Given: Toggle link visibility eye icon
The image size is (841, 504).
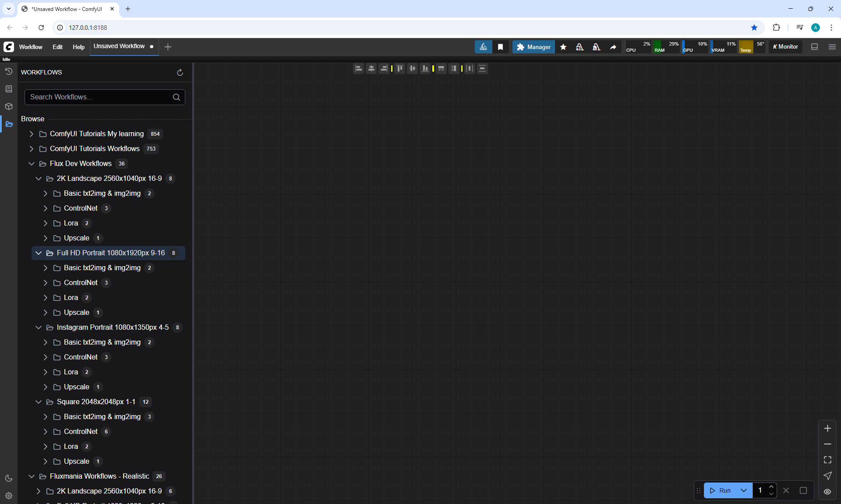Looking at the screenshot, I should [x=827, y=491].
